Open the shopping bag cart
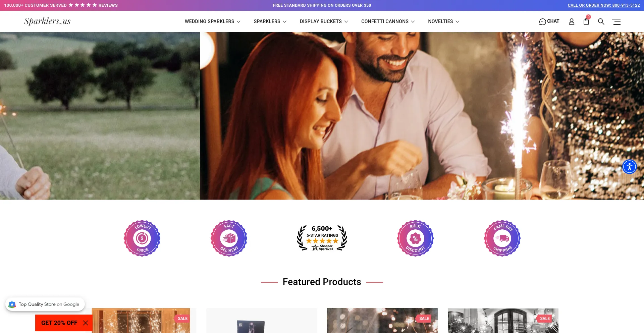This screenshot has height=333, width=644. 586,21
